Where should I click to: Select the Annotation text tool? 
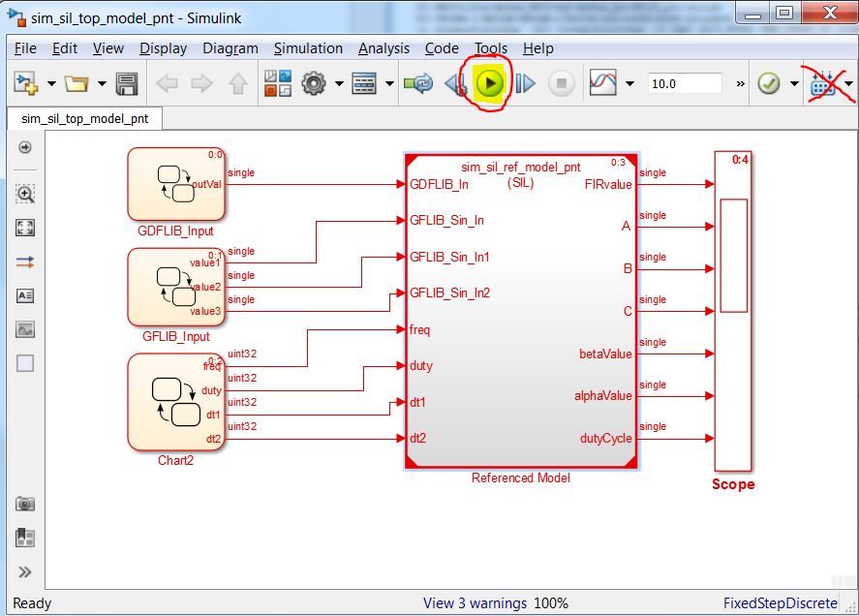pyautogui.click(x=24, y=296)
